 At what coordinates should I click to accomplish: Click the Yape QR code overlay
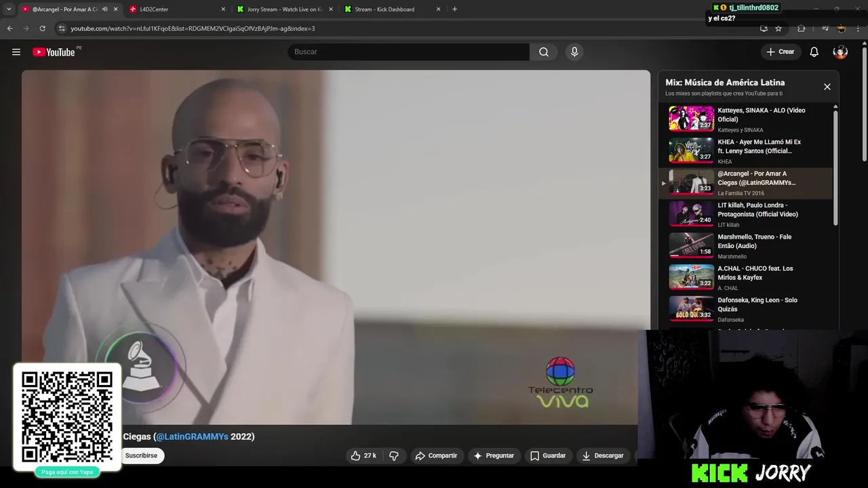pos(67,417)
